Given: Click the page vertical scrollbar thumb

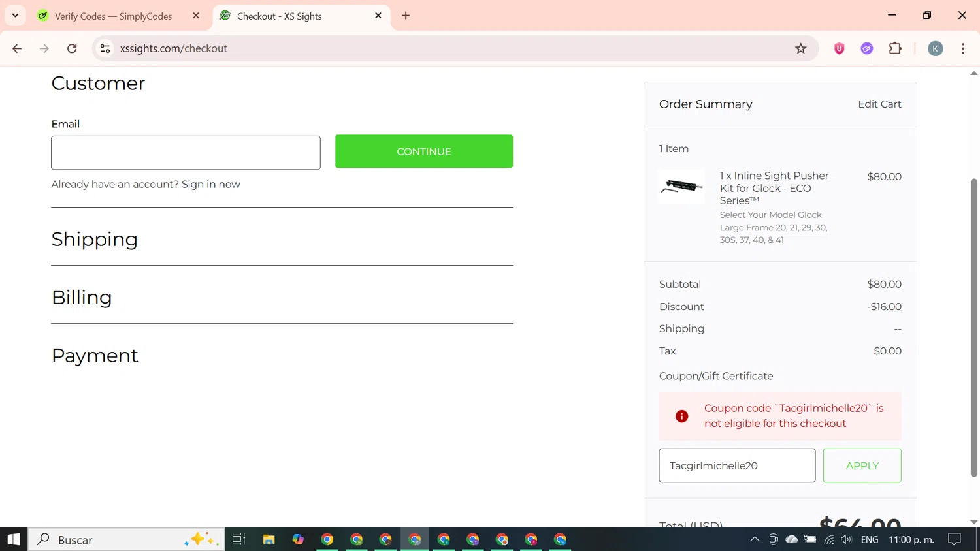Looking at the screenshot, I should 974,328.
